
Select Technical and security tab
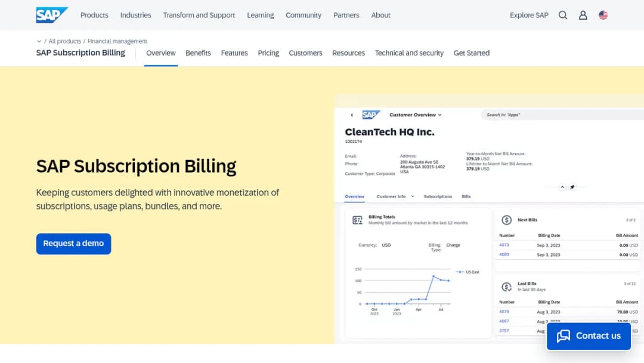(x=409, y=53)
